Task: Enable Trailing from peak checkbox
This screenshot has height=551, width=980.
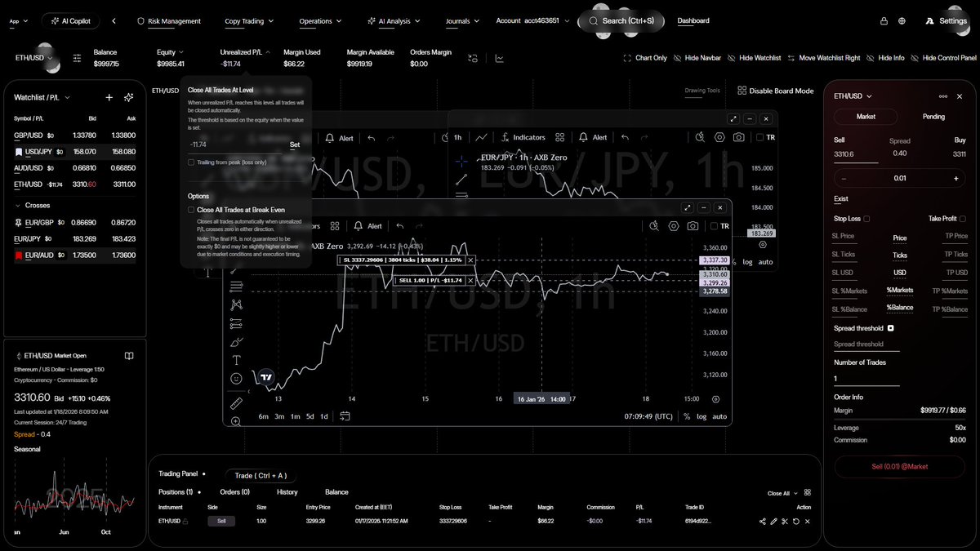Action: pos(191,162)
